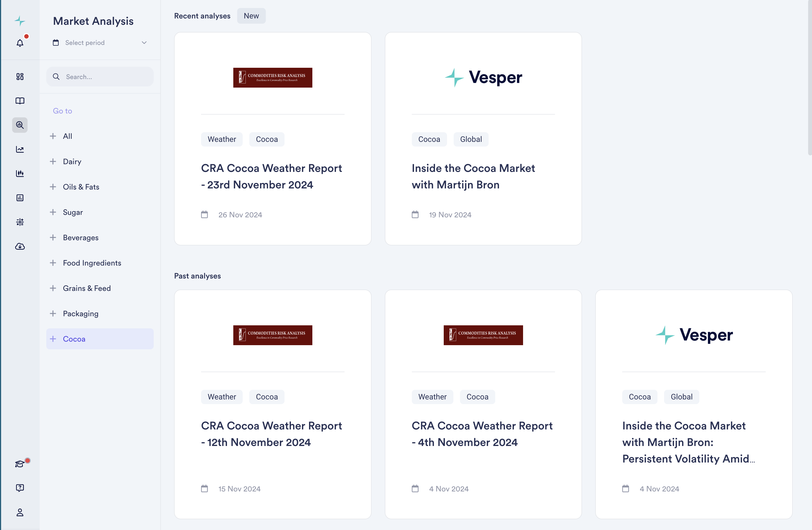Click Weather tag on 23rd November report
This screenshot has height=530, width=812.
[x=222, y=139]
